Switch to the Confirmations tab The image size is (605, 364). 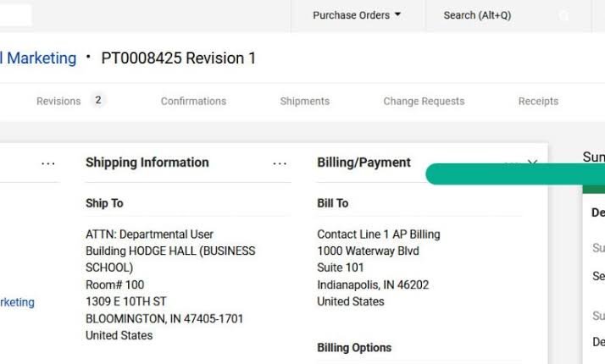point(193,101)
